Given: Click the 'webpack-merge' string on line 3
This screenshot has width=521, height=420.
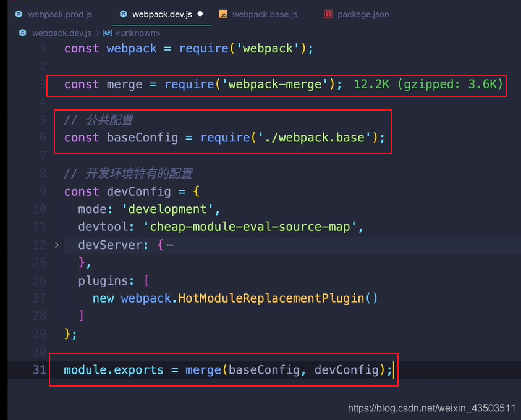Looking at the screenshot, I should pyautogui.click(x=275, y=85).
